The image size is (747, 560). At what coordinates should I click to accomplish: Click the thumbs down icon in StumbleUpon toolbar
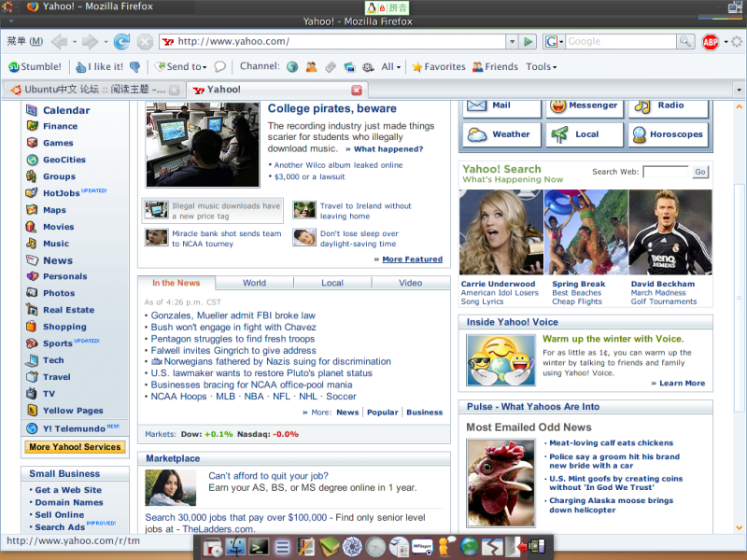click(x=135, y=66)
